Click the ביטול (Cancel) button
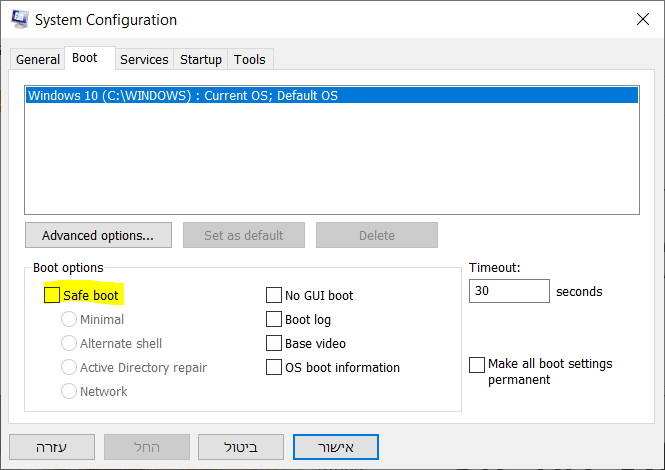Viewport: 665px width, 470px height. 241,446
